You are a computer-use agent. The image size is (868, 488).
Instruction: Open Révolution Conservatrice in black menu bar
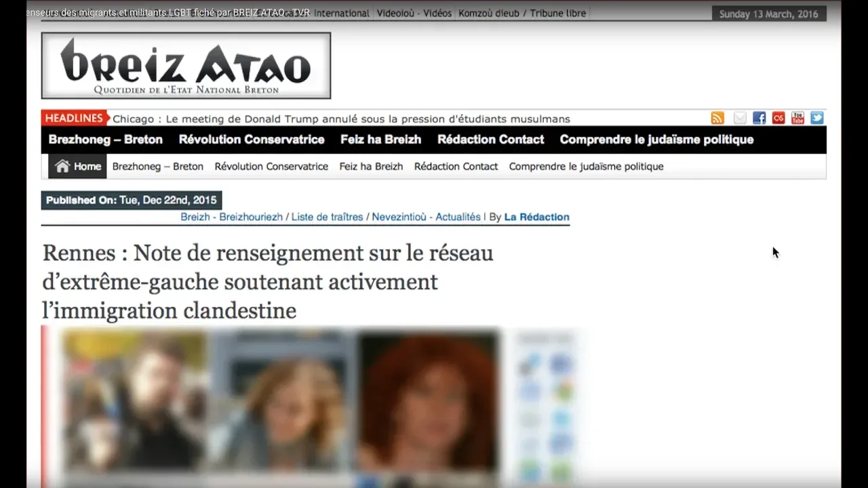coord(252,140)
